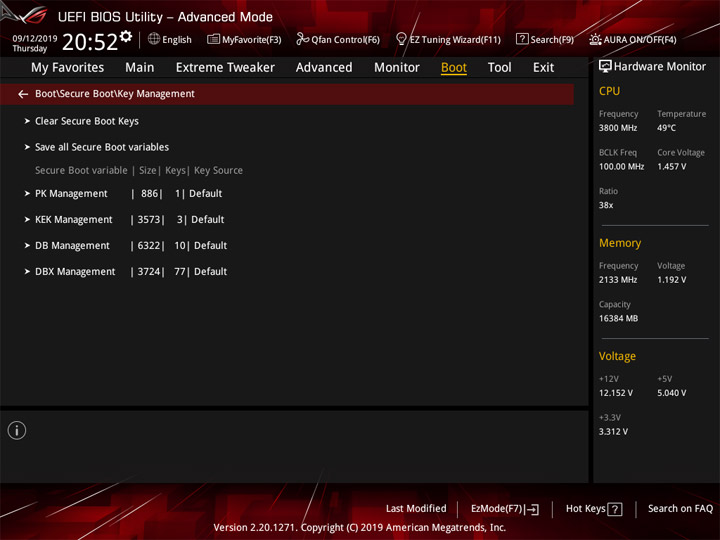Screen dimensions: 720x540
Task: Switch to the Main tab
Action: pos(140,68)
